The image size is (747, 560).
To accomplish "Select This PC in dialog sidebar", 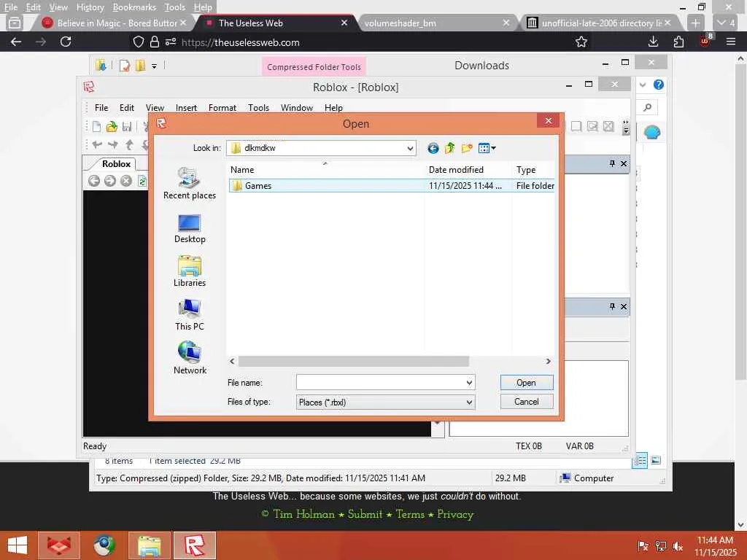I will tap(190, 315).
